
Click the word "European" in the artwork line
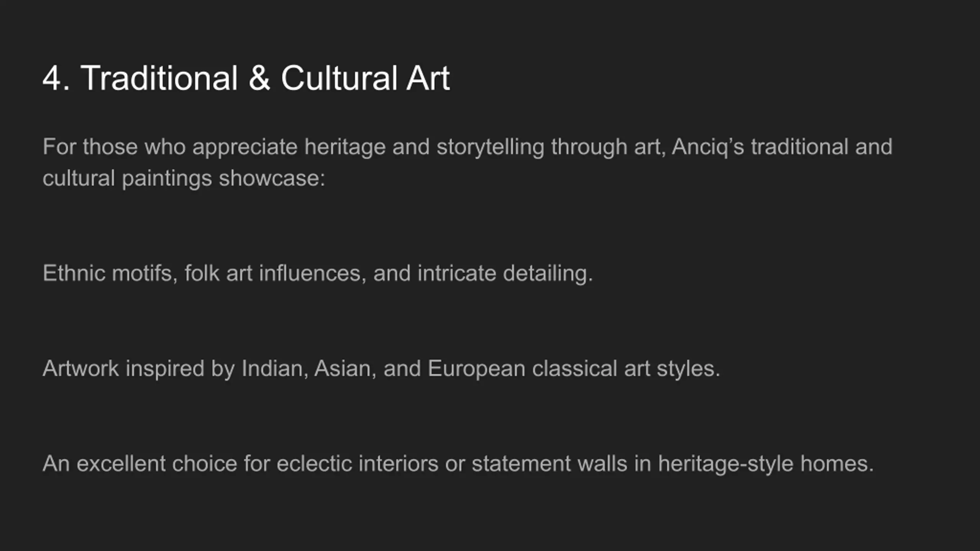[x=476, y=368]
